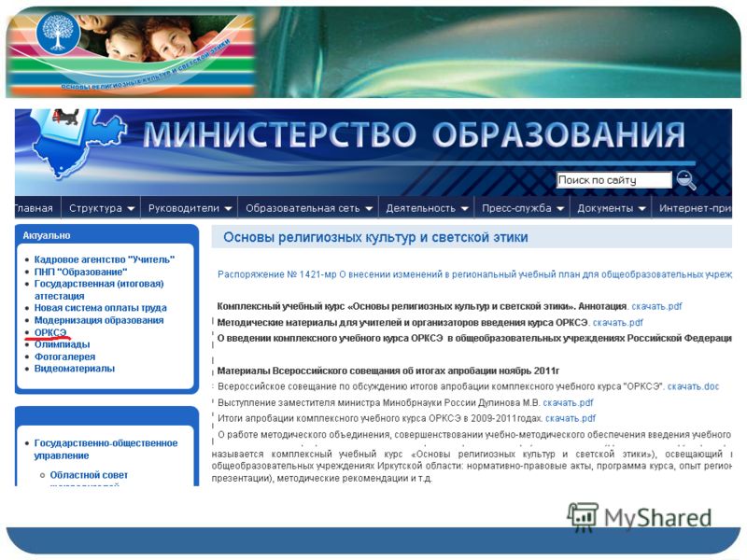
Task: Click the Основы религиозных культур page heading
Action: 375,237
